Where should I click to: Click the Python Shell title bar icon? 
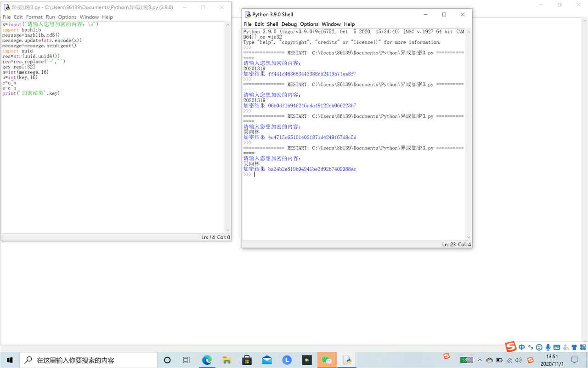(x=248, y=14)
